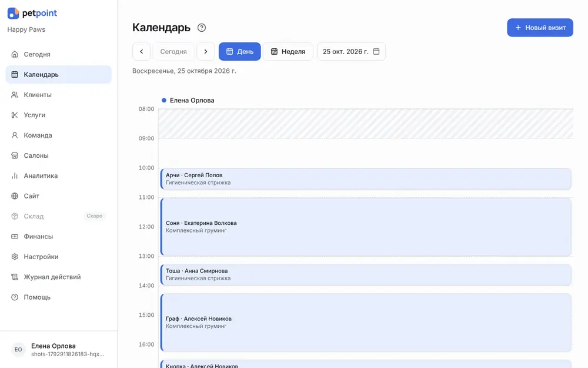
Task: Click the Склад box icon
Action: click(x=15, y=216)
